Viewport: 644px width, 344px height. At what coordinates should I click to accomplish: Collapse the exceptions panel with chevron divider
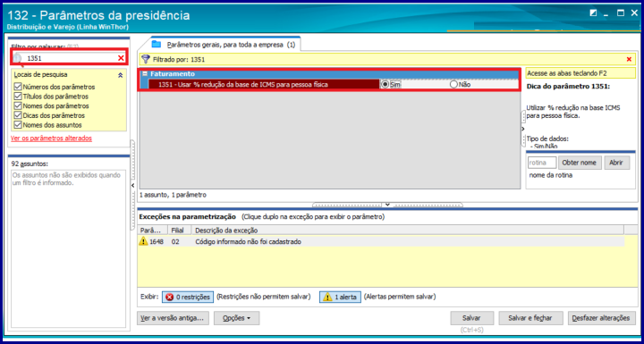[387, 205]
